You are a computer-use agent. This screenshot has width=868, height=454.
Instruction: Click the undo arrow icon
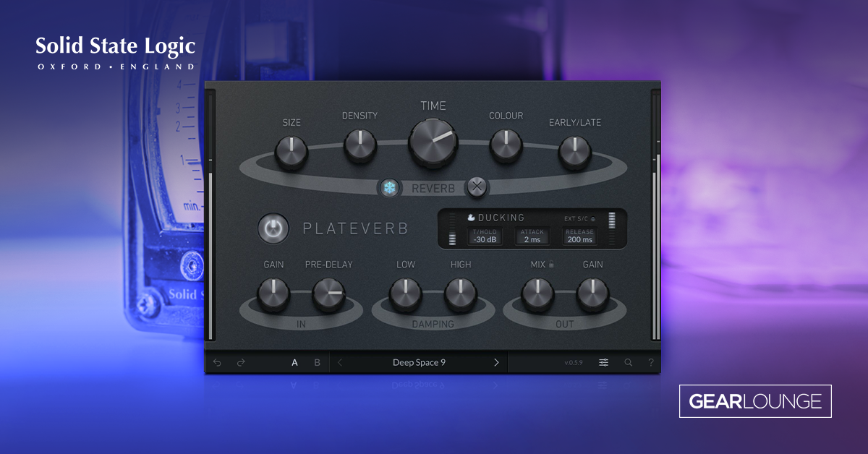point(216,362)
